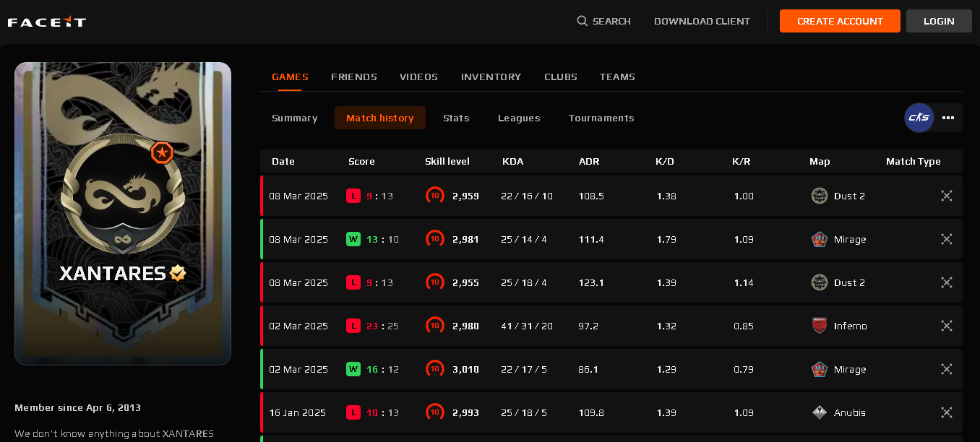Click the Anubis map icon
The image size is (980, 442).
click(819, 412)
